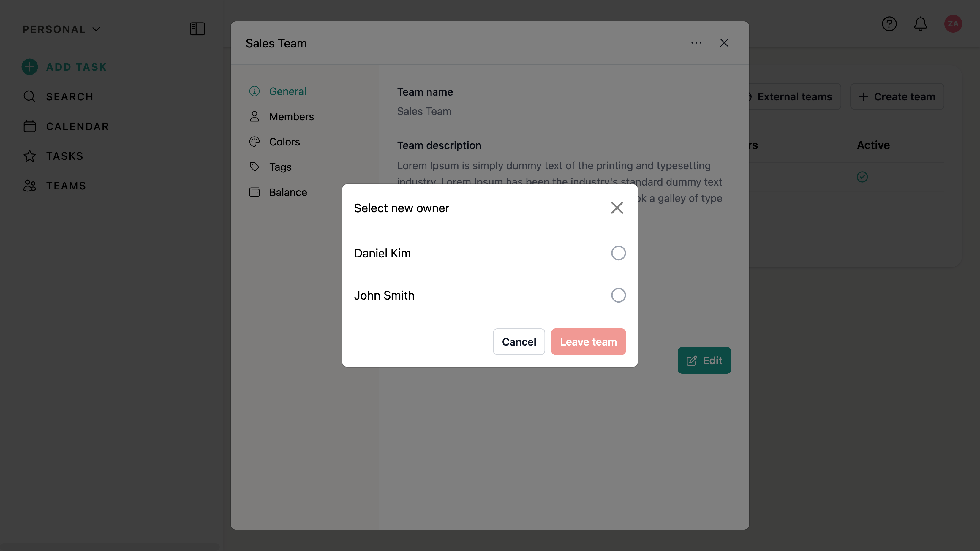Click the ZA user avatar
Screen dimensions: 980x551
[x=953, y=24]
